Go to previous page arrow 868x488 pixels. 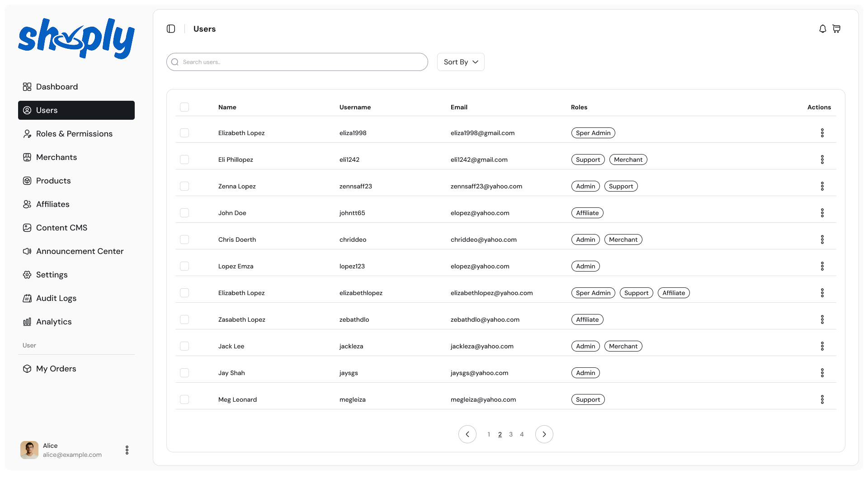(x=467, y=434)
